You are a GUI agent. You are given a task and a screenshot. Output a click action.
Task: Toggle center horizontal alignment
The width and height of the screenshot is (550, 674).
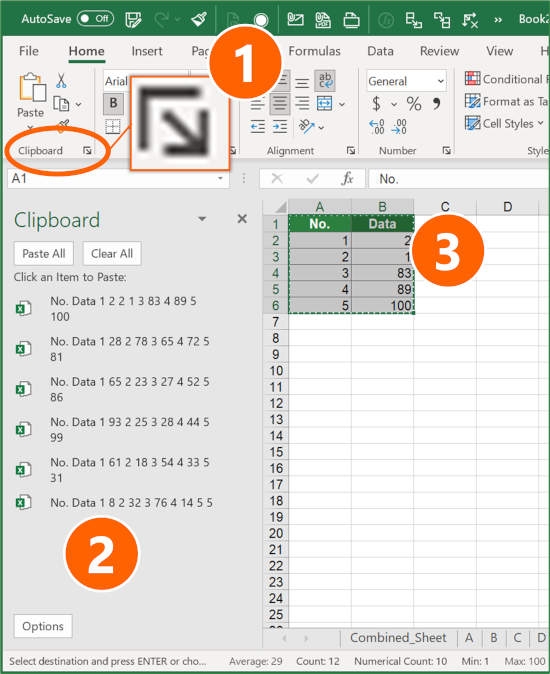[x=280, y=104]
